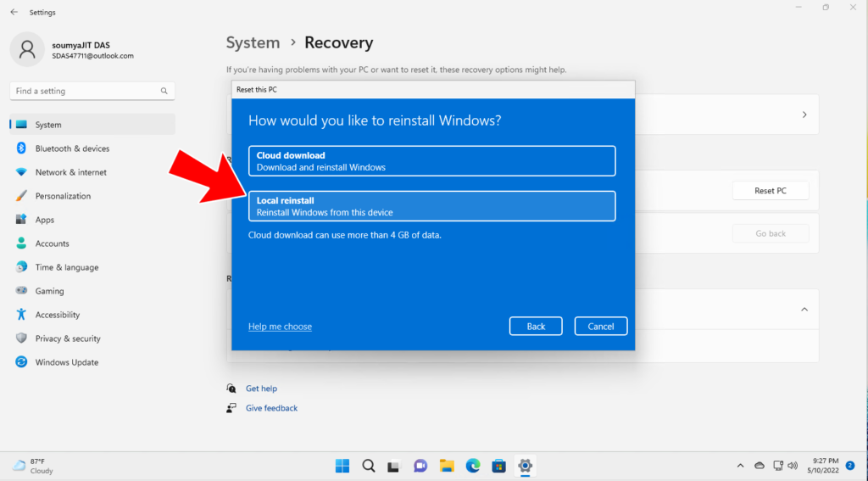Cancel the Reset this PC dialog
The image size is (868, 481).
click(x=601, y=327)
